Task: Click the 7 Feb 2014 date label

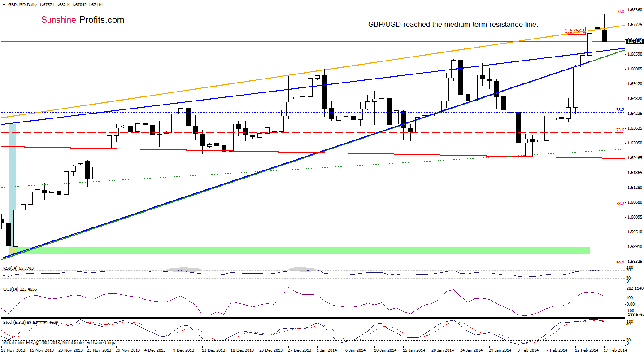Action: pos(557,350)
